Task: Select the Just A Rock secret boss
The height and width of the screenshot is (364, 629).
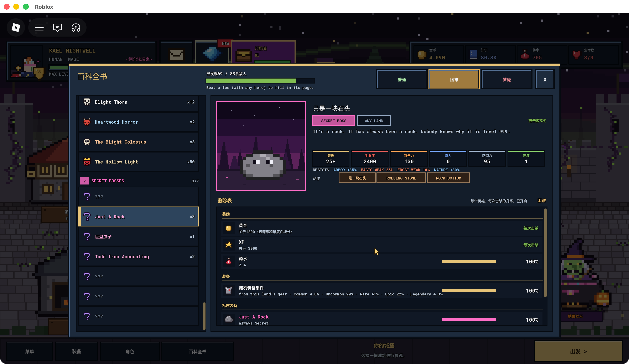Action: tap(139, 217)
